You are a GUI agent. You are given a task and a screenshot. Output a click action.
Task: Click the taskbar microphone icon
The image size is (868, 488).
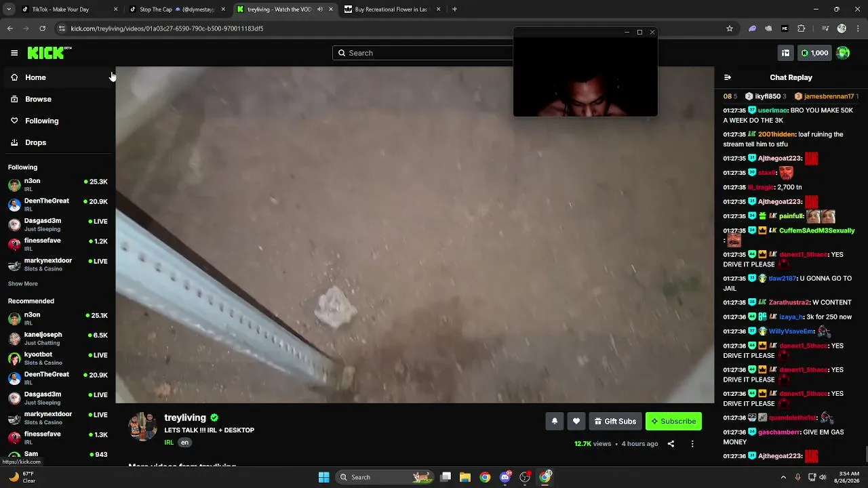(x=797, y=477)
